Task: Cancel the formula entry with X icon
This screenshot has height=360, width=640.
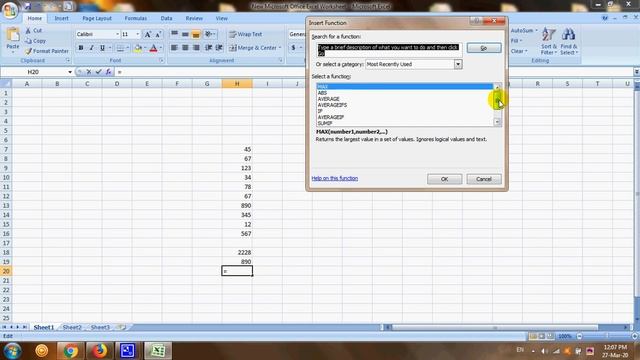Action: point(89,72)
